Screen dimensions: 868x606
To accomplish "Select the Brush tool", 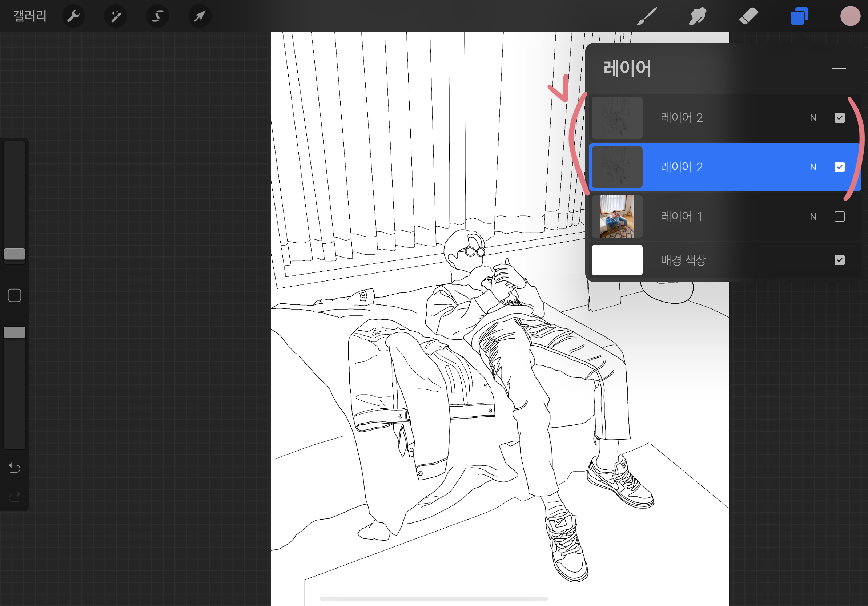I will 647,16.
